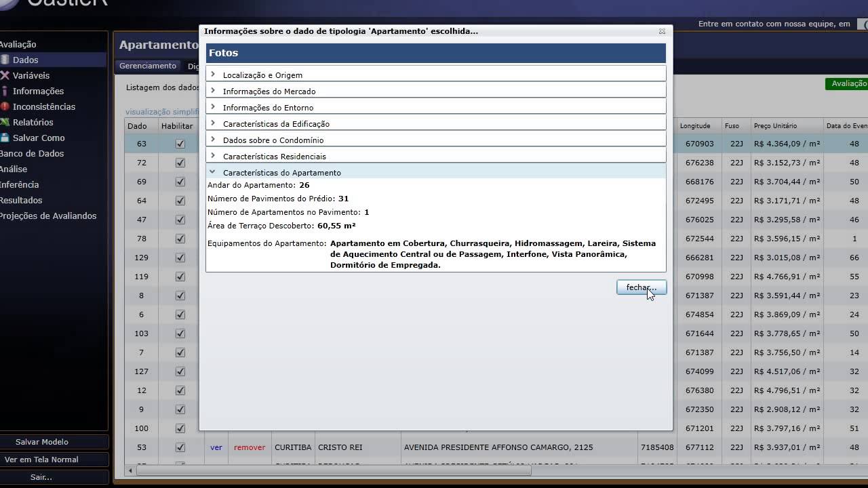Click the Fotos header in dialog

(x=436, y=53)
